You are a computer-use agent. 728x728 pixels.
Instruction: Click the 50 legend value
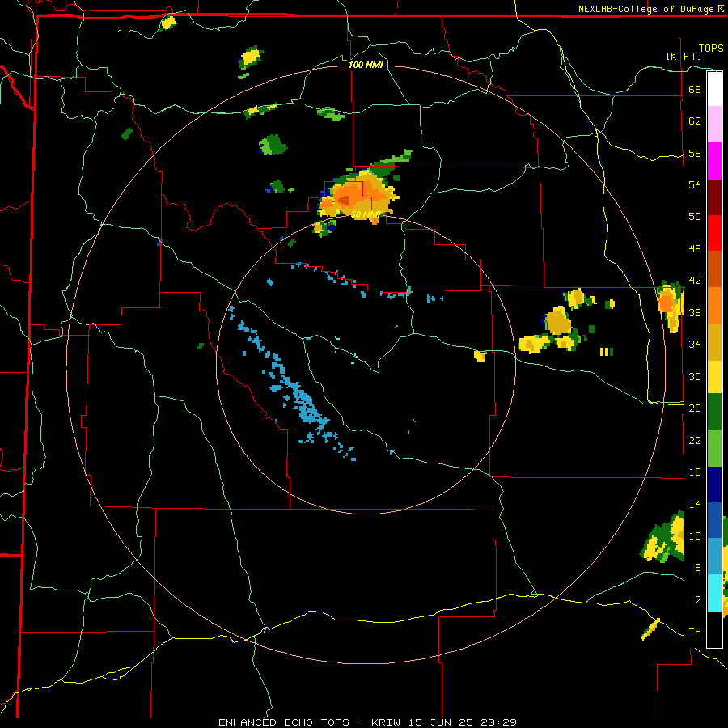(695, 217)
